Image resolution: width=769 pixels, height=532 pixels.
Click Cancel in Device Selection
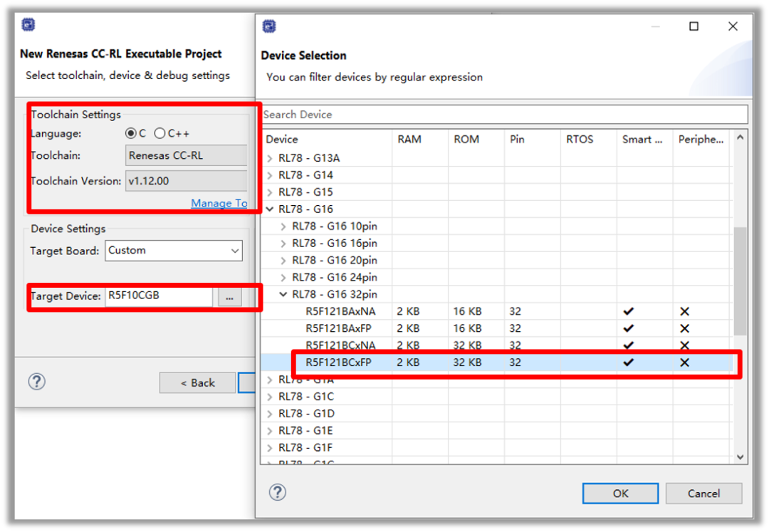coord(703,494)
